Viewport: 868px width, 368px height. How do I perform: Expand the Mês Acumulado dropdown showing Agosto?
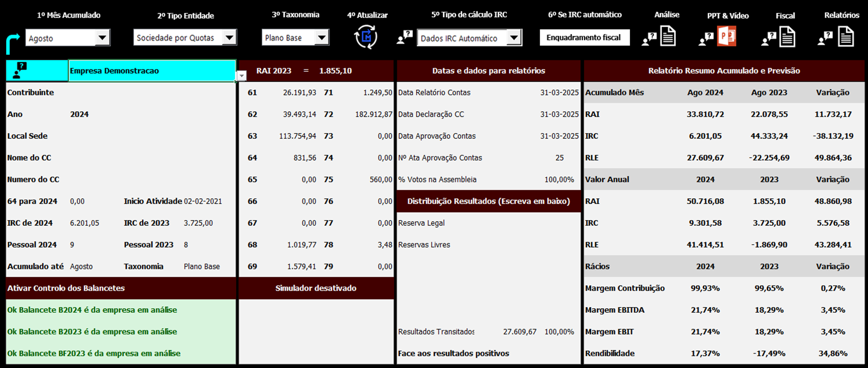point(102,38)
